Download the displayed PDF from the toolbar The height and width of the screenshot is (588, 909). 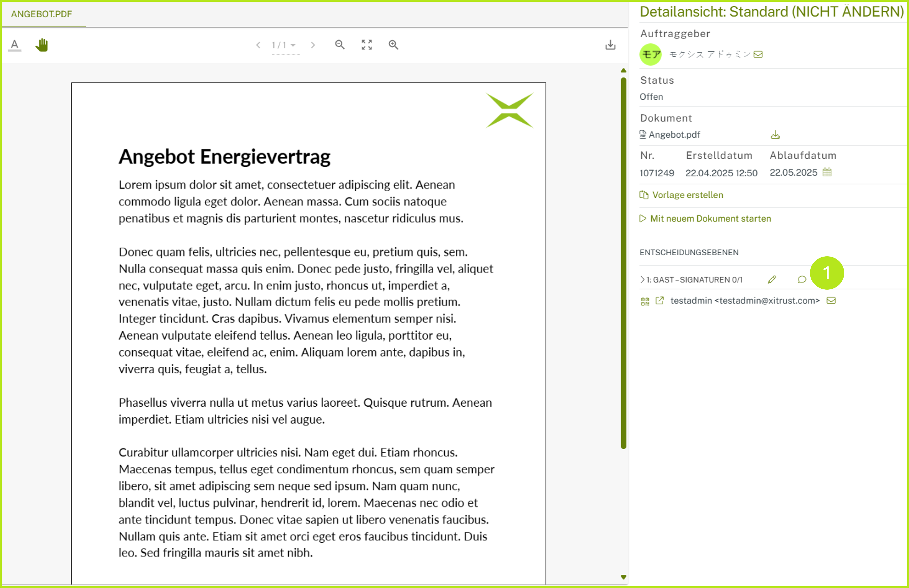[x=610, y=45]
